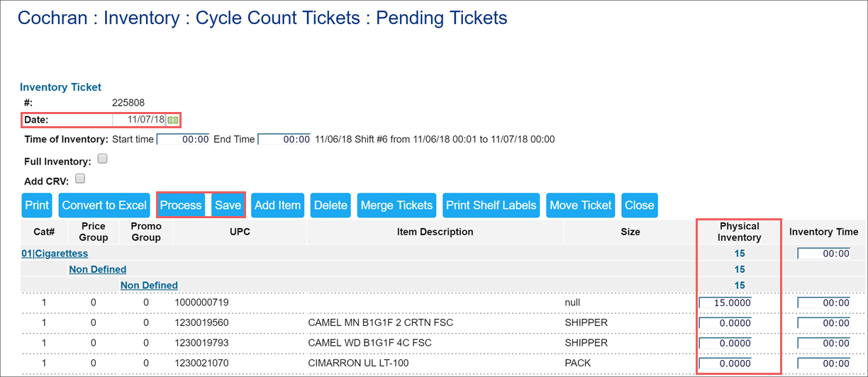Expand the 01|Cigarettess category link
This screenshot has width=868, height=377.
(55, 253)
